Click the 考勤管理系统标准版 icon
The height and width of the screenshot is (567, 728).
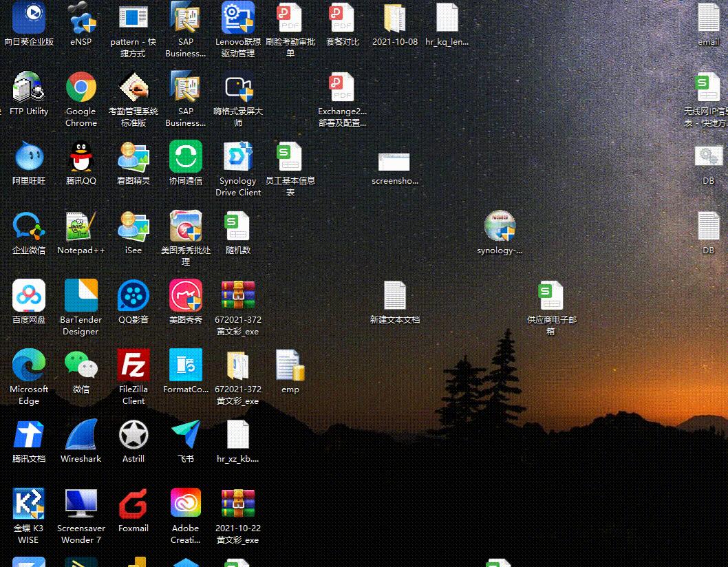(133, 87)
